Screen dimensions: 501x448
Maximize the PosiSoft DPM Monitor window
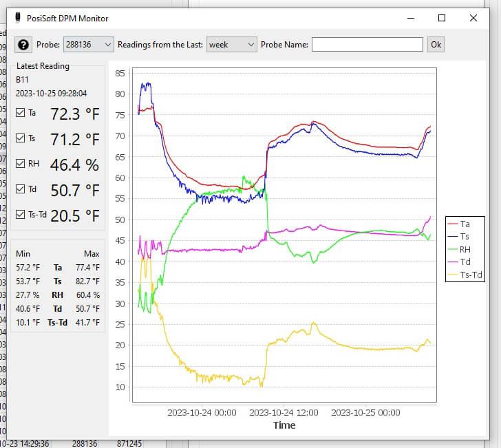point(442,19)
